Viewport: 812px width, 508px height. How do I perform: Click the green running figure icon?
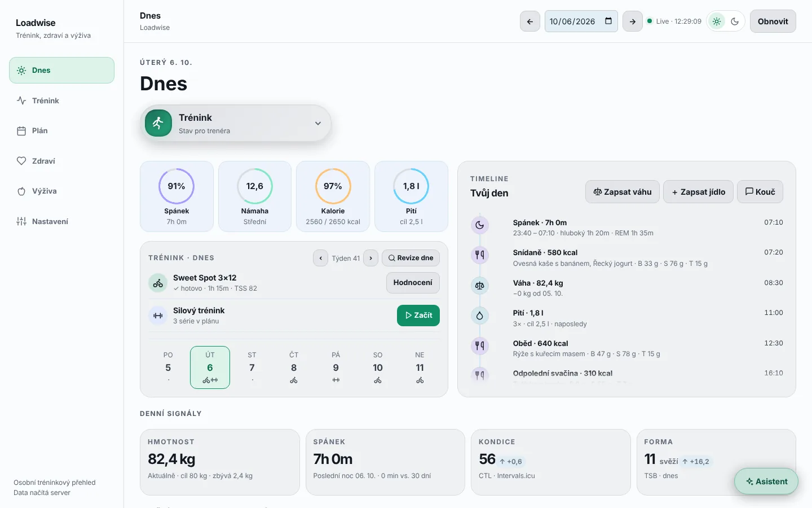pyautogui.click(x=158, y=123)
